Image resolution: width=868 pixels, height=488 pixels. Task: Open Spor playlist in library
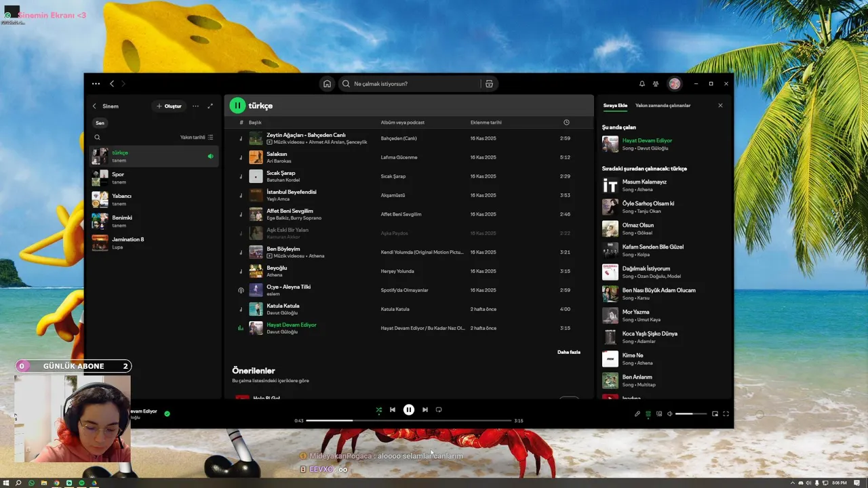point(154,178)
